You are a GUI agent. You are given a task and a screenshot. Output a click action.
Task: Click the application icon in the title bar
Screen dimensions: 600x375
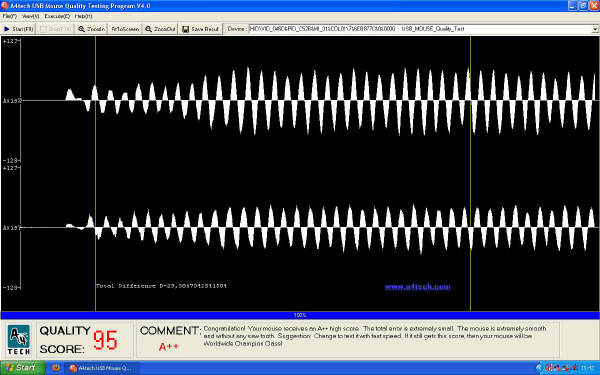pyautogui.click(x=5, y=5)
